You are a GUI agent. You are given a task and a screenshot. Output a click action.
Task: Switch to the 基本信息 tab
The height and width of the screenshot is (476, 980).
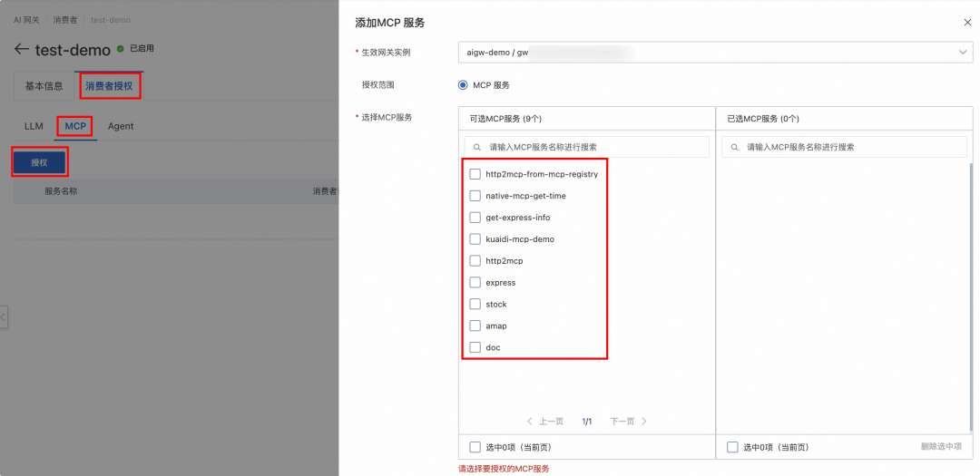(44, 87)
